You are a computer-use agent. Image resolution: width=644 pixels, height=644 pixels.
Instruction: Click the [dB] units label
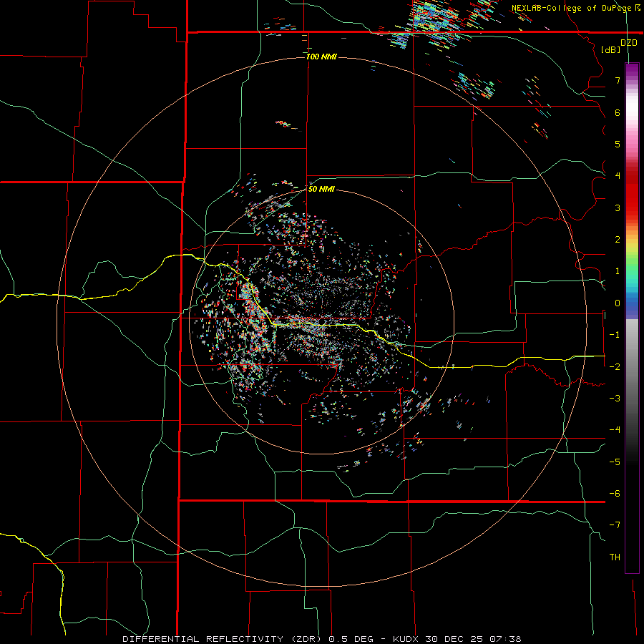tap(611, 49)
